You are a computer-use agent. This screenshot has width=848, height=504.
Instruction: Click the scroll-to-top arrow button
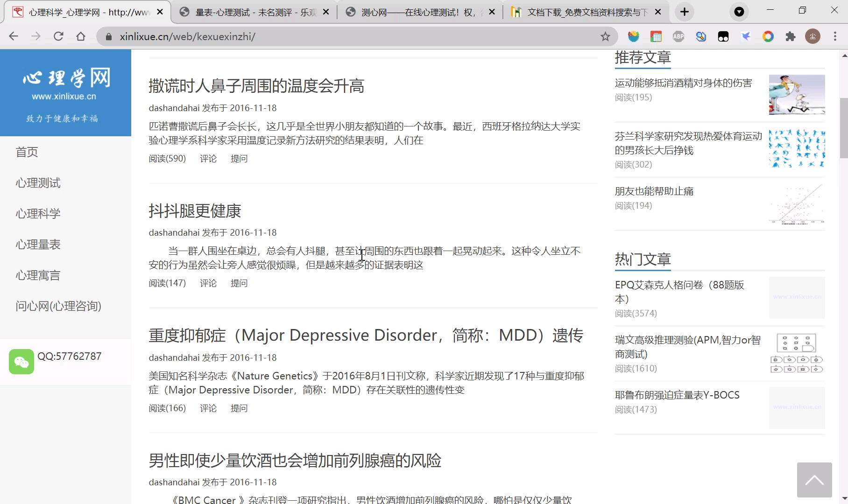[814, 480]
